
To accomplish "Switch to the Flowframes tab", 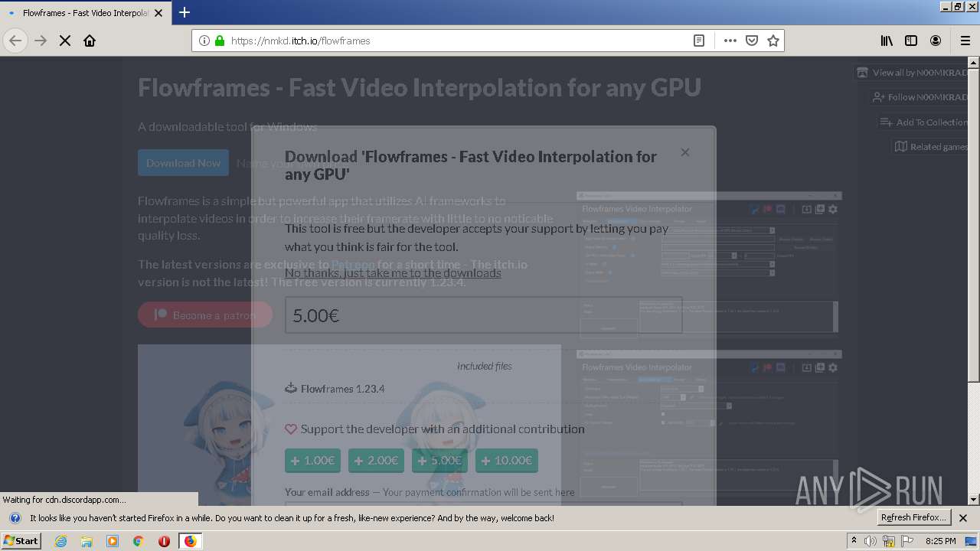I will coord(85,13).
